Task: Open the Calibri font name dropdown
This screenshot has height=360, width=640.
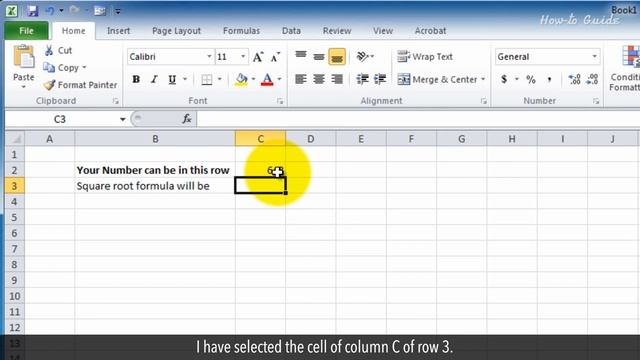Action: (209, 57)
